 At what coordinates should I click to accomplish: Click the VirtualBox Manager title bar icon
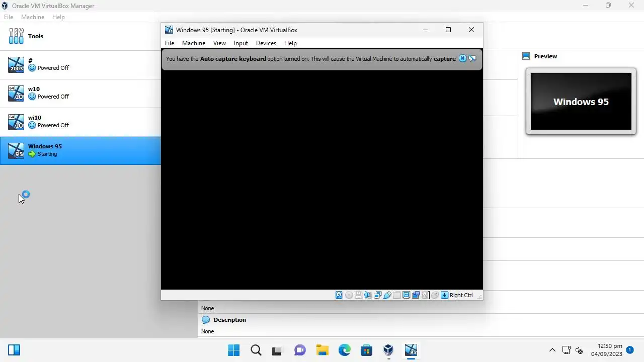[x=5, y=6]
